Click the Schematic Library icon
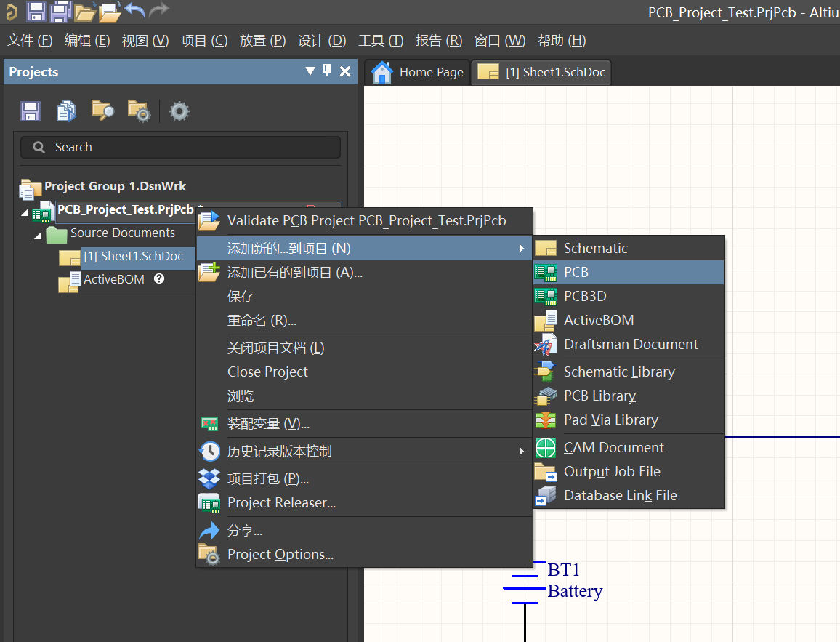The image size is (840, 642). pos(546,372)
